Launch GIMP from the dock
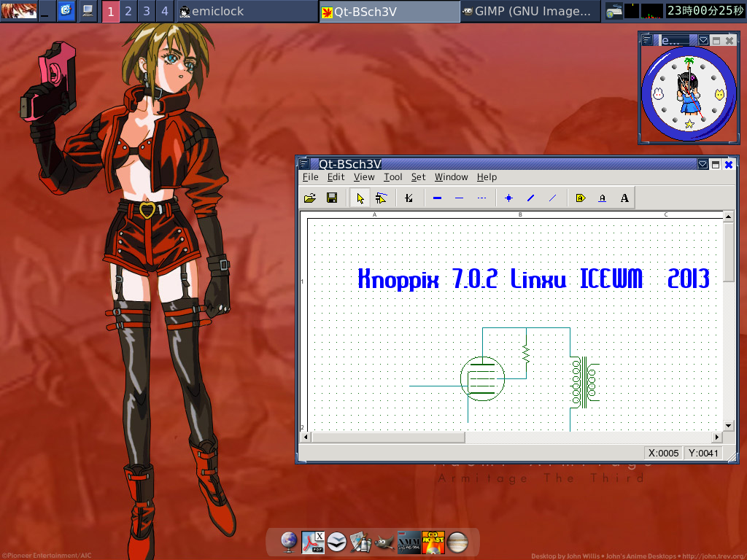Screen dimensions: 747x560 pos(384,542)
